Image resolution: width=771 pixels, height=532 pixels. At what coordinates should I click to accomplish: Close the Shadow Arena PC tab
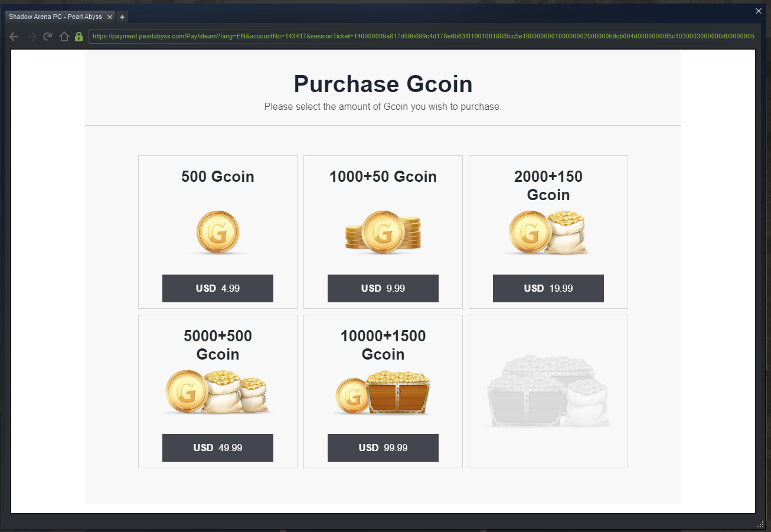point(109,17)
